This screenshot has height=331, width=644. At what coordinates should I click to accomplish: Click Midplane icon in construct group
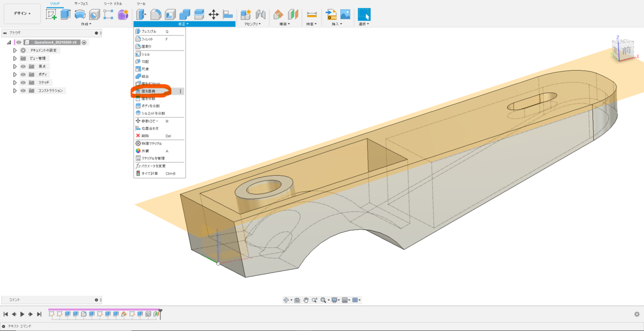click(x=293, y=15)
